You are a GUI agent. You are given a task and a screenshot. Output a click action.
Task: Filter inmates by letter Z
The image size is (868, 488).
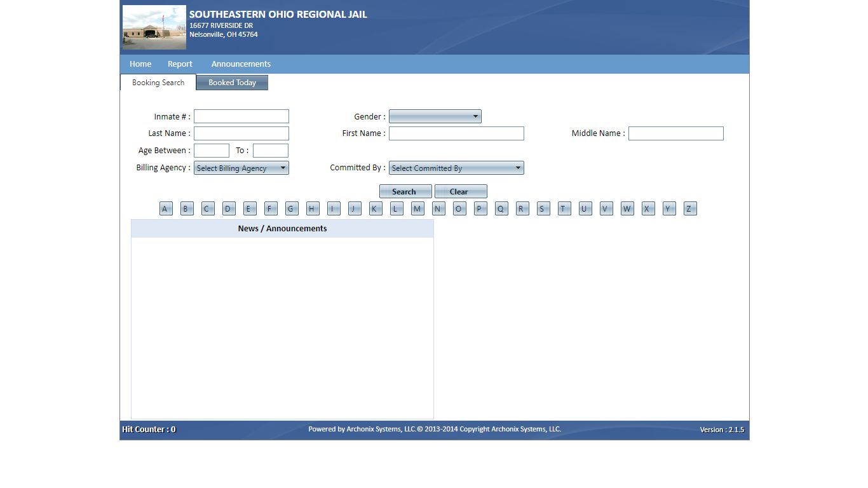click(690, 208)
